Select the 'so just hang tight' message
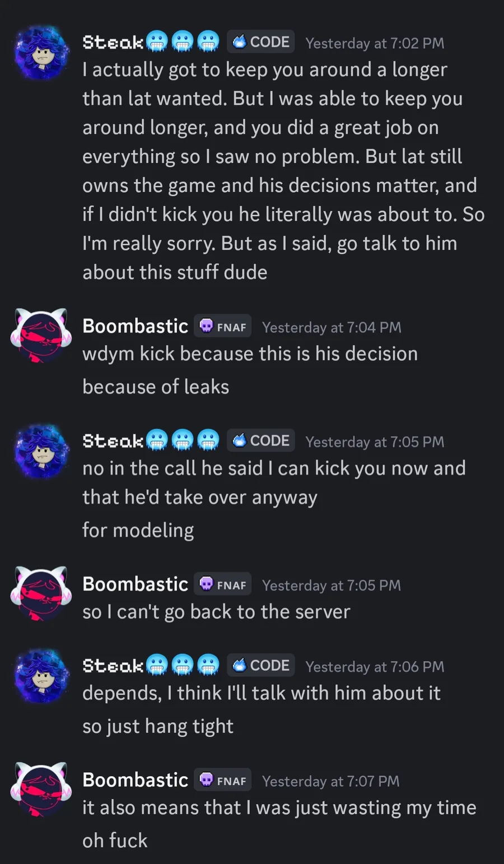504x864 pixels. click(157, 726)
